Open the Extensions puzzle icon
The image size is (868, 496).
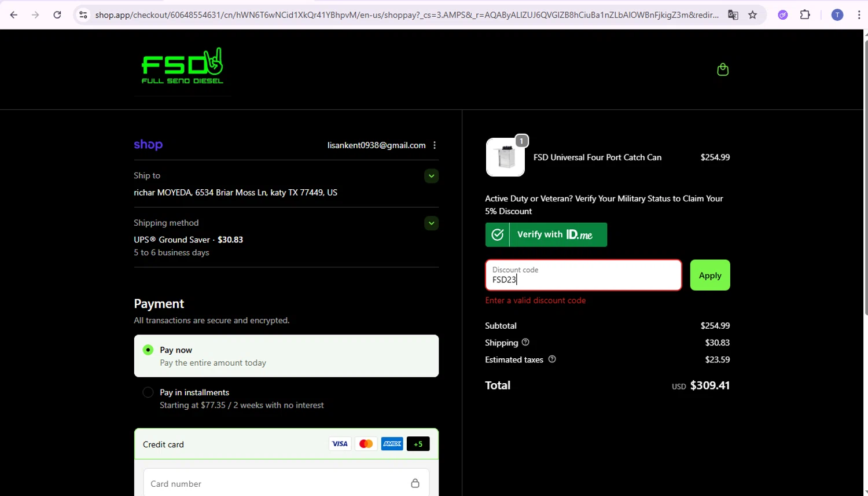[805, 15]
